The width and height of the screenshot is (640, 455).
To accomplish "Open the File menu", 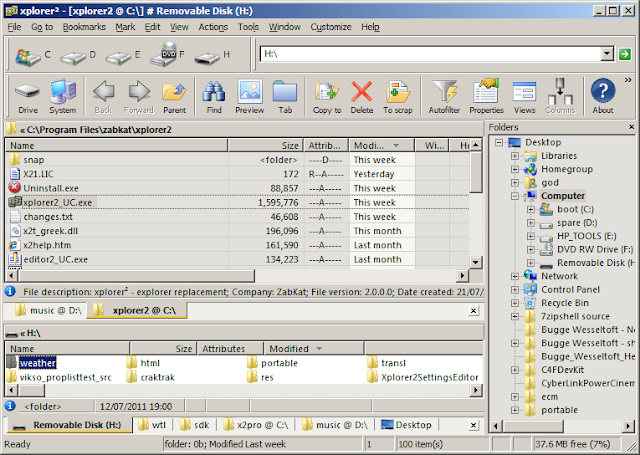I will point(14,27).
